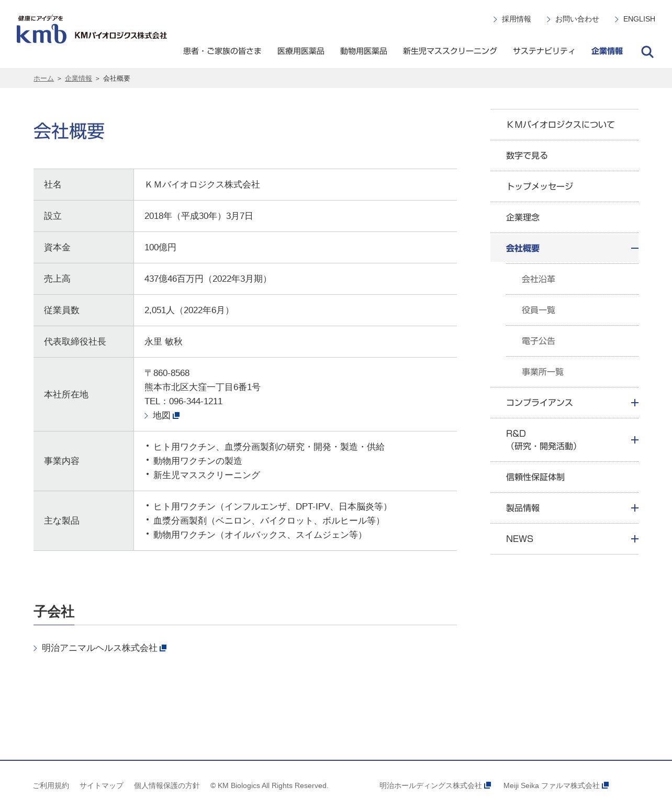Click the 新生児マススクリーニング bullet under 事業内容
The image size is (672, 809).
click(x=207, y=475)
